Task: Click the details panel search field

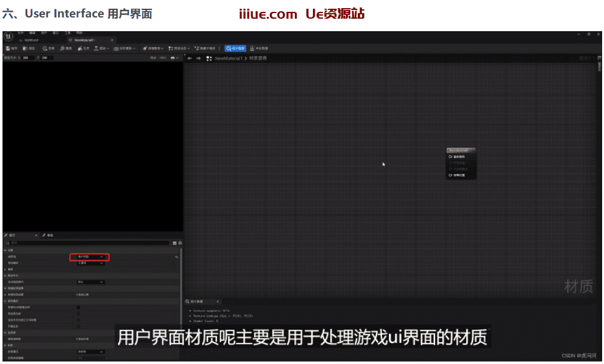Action: click(x=87, y=242)
